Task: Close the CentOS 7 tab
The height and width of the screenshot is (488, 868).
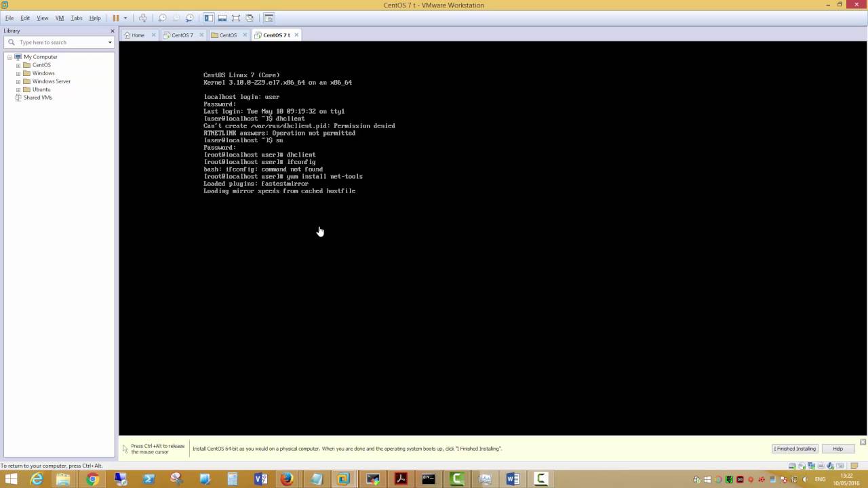Action: [201, 35]
